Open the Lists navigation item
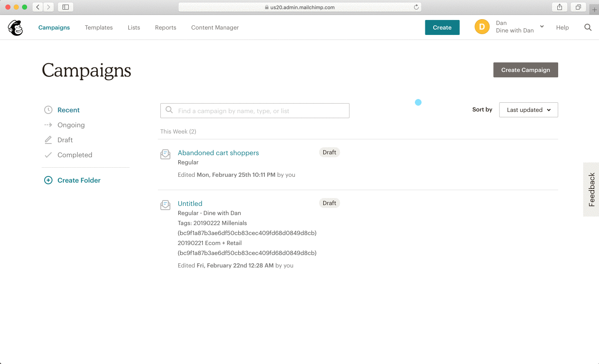599x364 pixels. pyautogui.click(x=134, y=27)
